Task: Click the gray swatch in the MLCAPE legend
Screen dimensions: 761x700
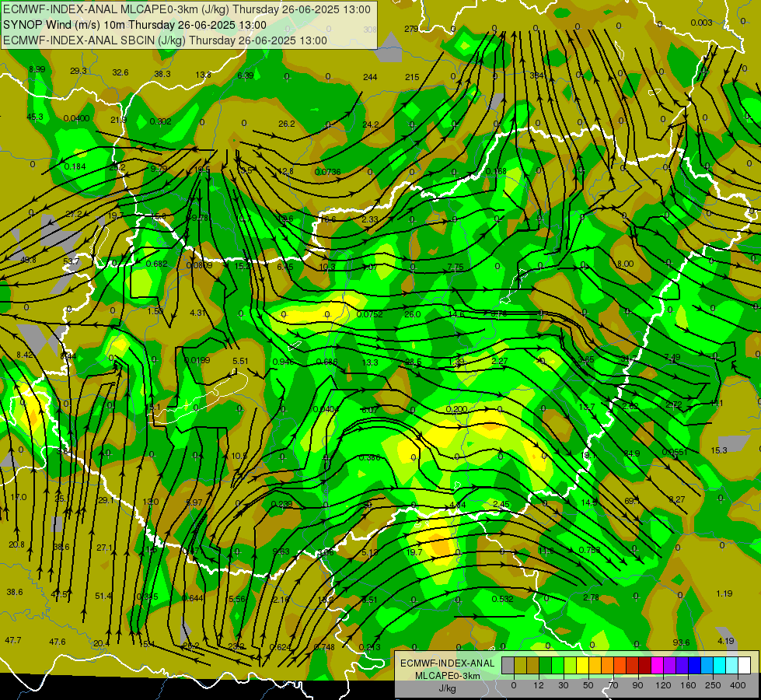Action: tap(508, 665)
